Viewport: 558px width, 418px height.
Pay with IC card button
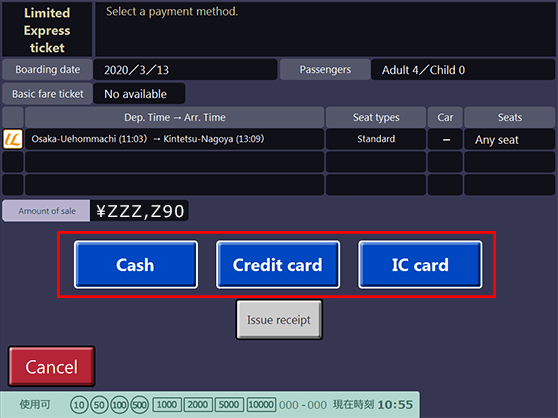click(x=420, y=264)
